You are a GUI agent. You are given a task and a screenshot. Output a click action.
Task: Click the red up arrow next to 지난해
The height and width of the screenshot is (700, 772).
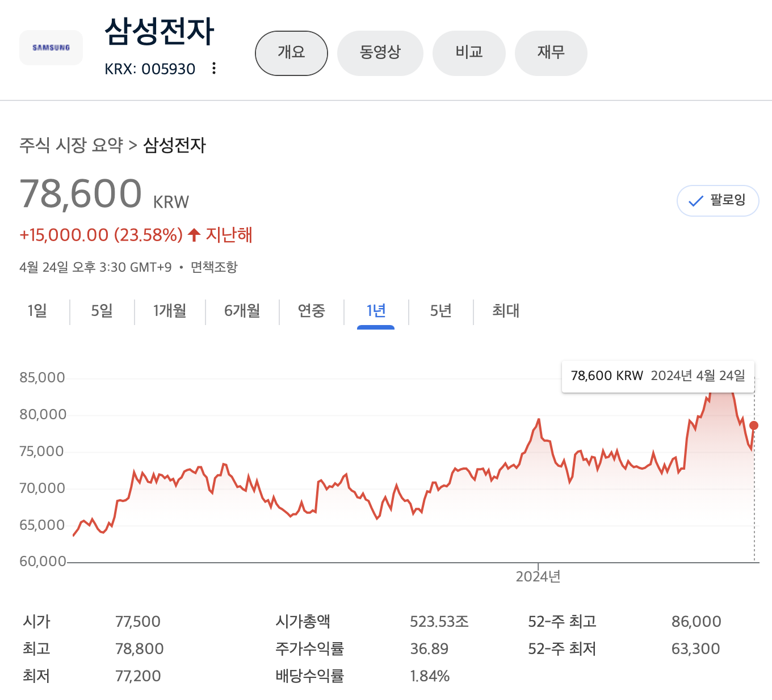click(194, 235)
